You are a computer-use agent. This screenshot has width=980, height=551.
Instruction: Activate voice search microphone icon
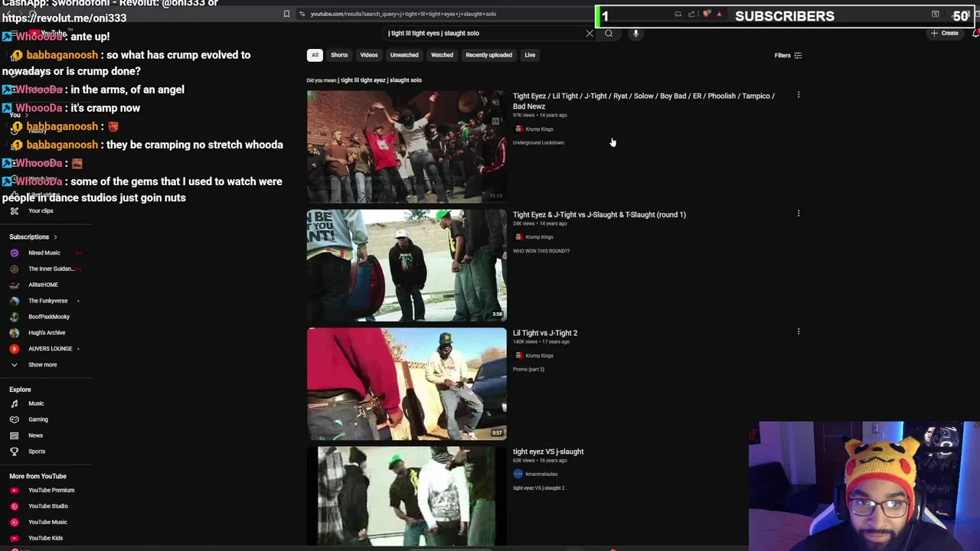click(x=635, y=34)
